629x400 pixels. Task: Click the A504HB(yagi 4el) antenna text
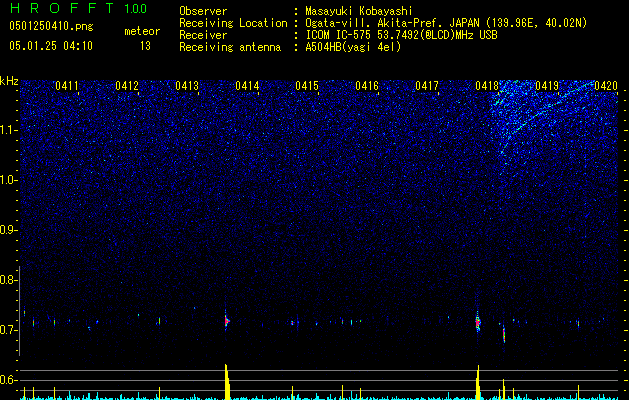click(353, 47)
